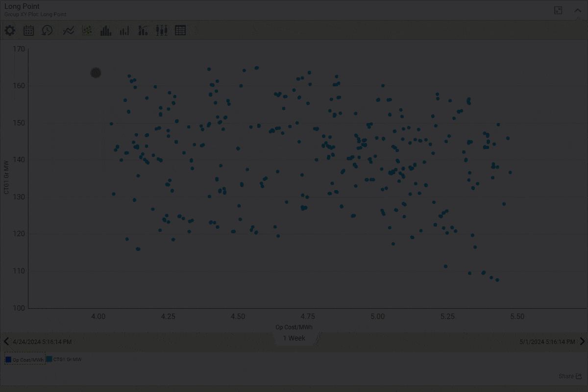
Task: Select the XY scatter plot view
Action: pyautogui.click(x=87, y=30)
